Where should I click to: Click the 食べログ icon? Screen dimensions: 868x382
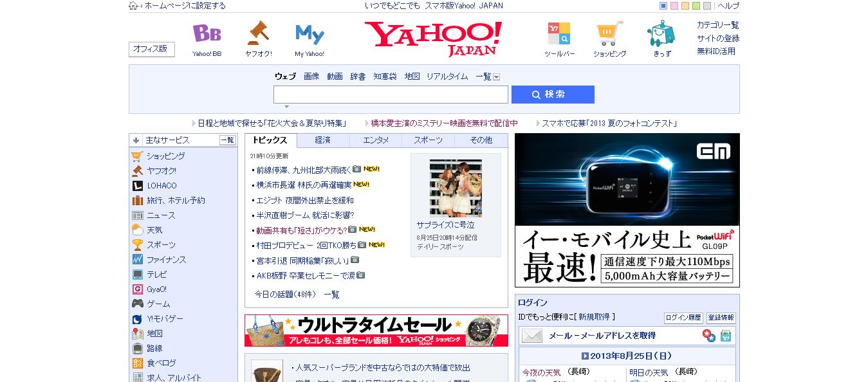[x=137, y=363]
